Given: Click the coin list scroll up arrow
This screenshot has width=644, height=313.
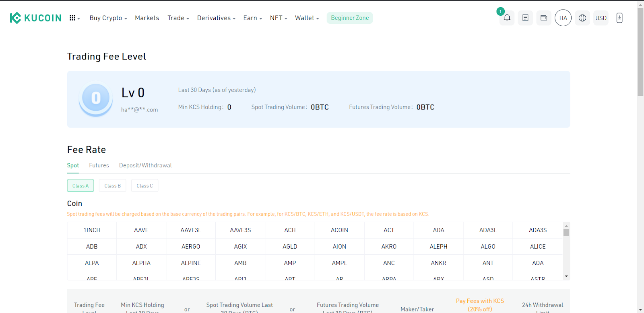Looking at the screenshot, I should 566,226.
